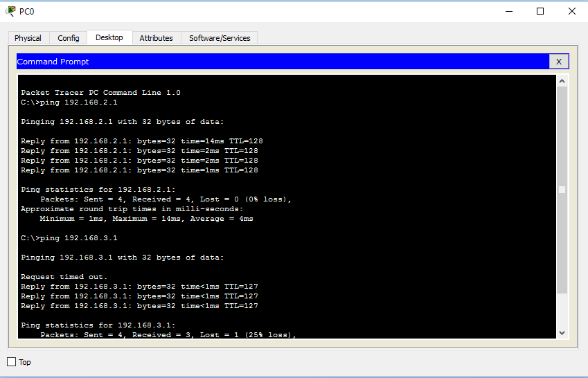Click the PC0 Packet Tracer title icon
The image size is (588, 378).
pyautogui.click(x=10, y=11)
